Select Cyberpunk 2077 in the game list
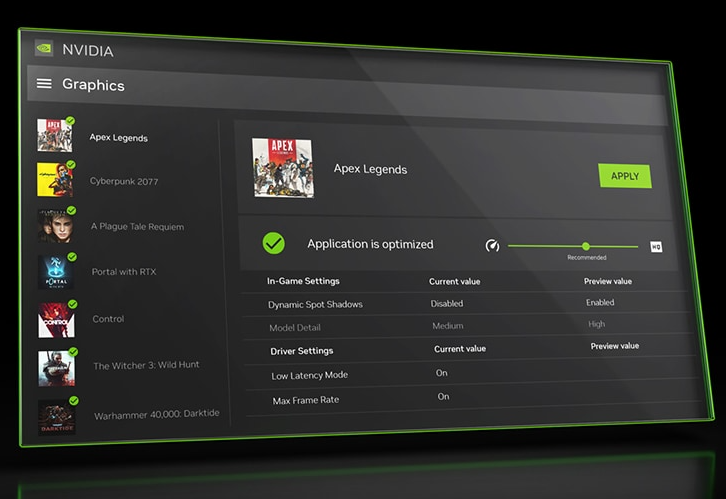The width and height of the screenshot is (726, 499). (x=124, y=181)
